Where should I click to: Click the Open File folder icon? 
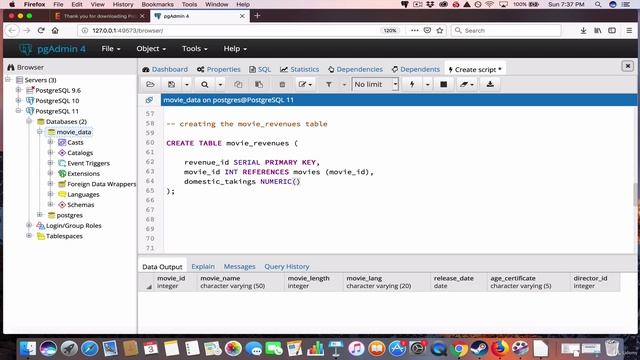(150, 84)
